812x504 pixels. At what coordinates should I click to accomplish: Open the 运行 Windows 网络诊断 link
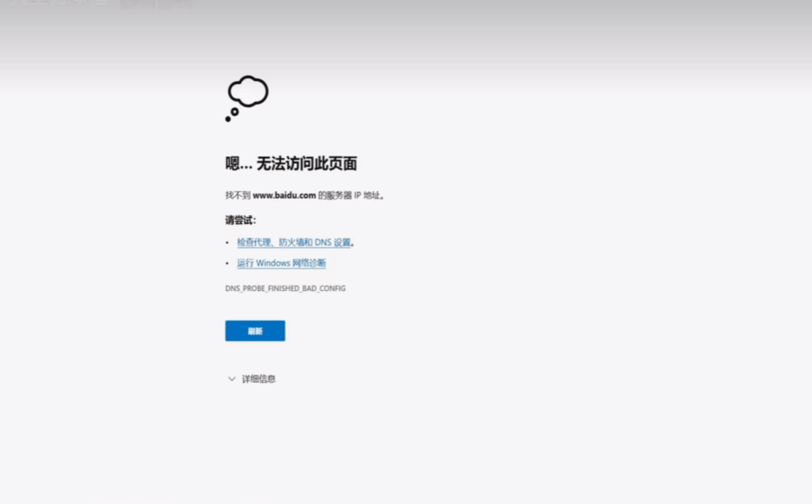coord(281,263)
